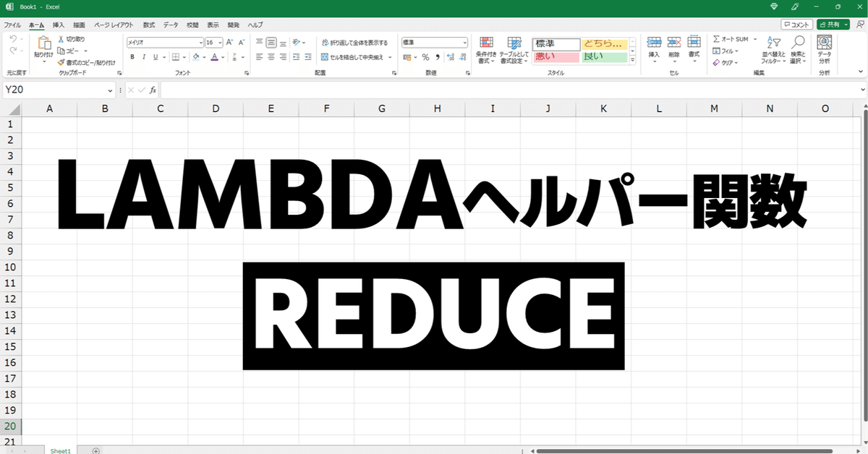This screenshot has width=868, height=454.
Task: Switch to the 数式 ribbon tab
Action: 148,24
